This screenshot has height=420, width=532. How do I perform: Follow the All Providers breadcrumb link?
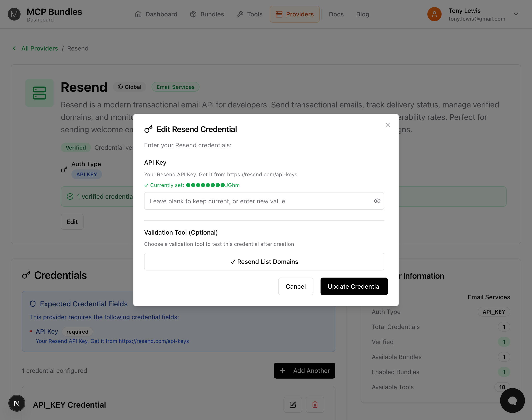pyautogui.click(x=39, y=48)
